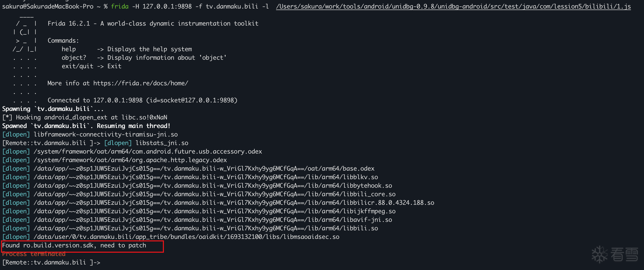Click the "Found ro.build.version.sdk" highlighted line
This screenshot has width=644, height=270.
(74, 245)
